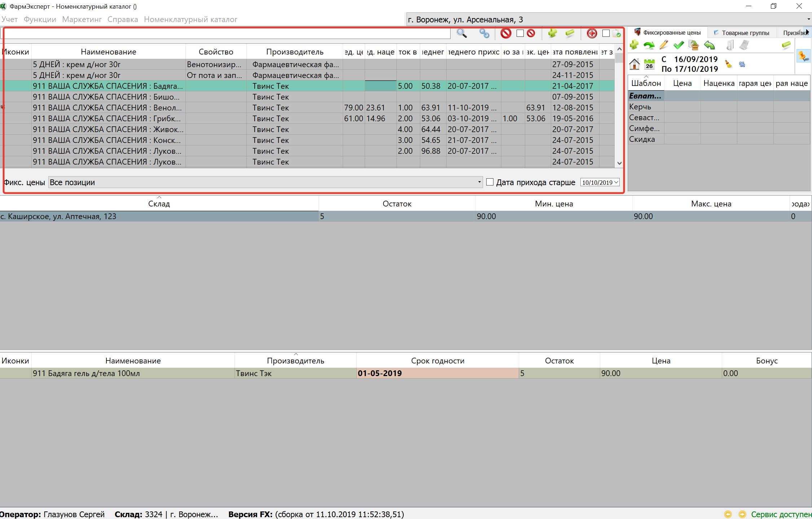Click the green checkmark icon in the fixed prices panel
This screenshot has height=519, width=812.
point(679,45)
